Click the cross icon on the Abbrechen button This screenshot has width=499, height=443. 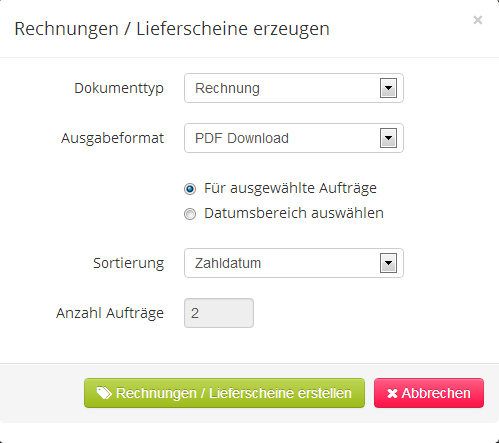392,393
